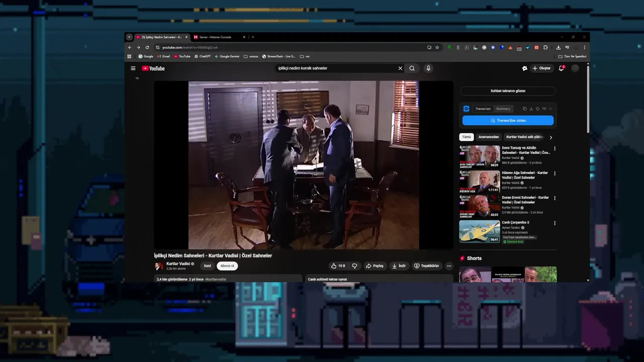Show chat replay with Sohbet tekrarını göster

pyautogui.click(x=508, y=91)
